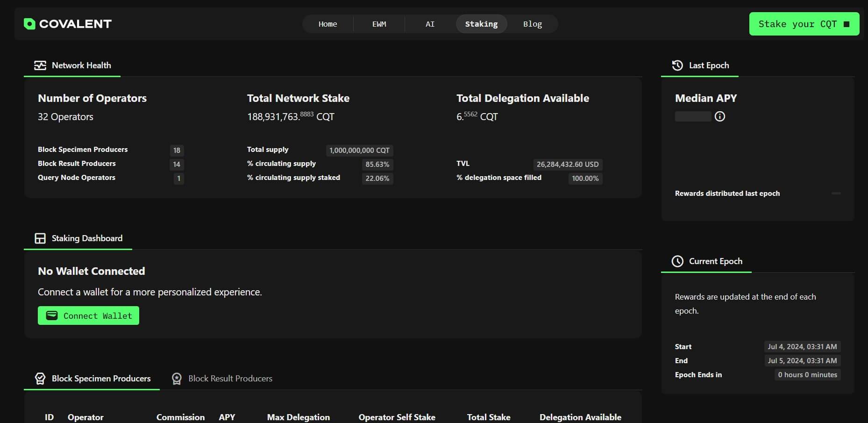Open the Median APY info icon
Viewport: 868px width, 423px height.
pos(720,116)
